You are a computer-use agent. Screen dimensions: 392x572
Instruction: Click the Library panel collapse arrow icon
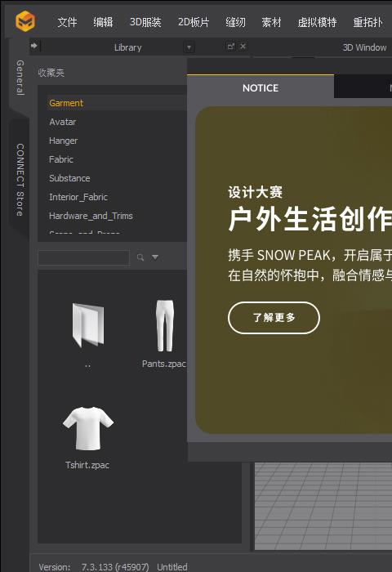(x=34, y=46)
